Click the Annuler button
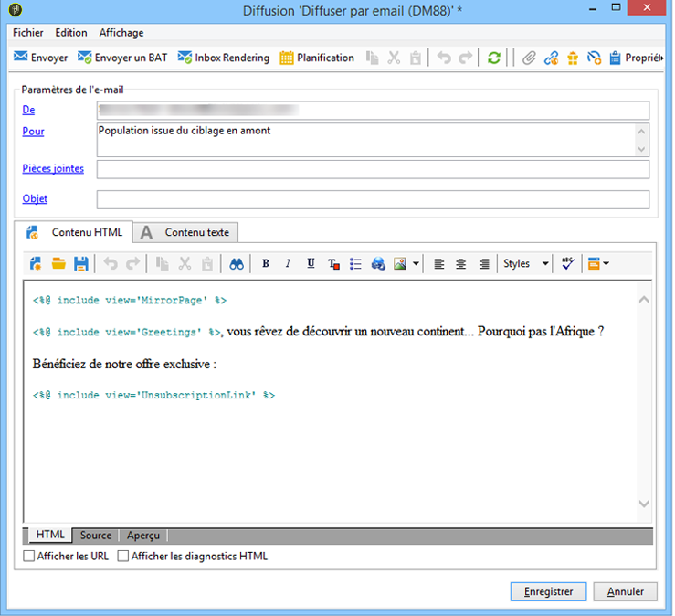Screen dimensions: 675x616 [625, 591]
